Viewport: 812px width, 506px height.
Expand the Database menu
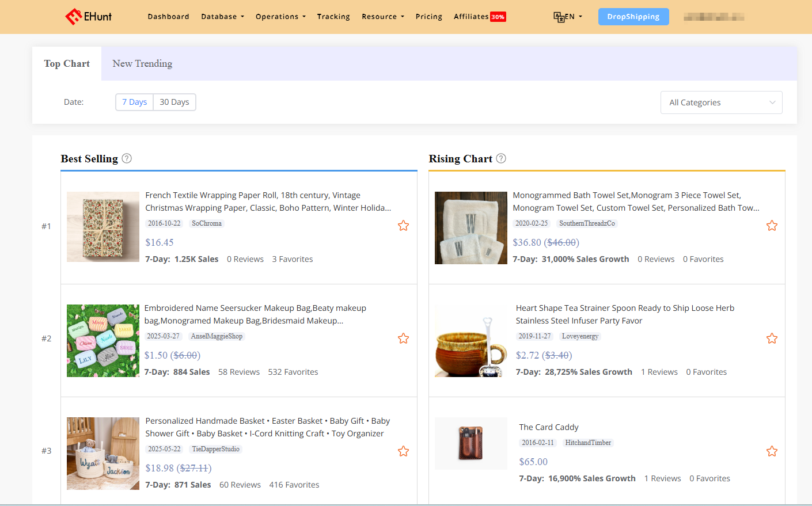click(x=222, y=17)
